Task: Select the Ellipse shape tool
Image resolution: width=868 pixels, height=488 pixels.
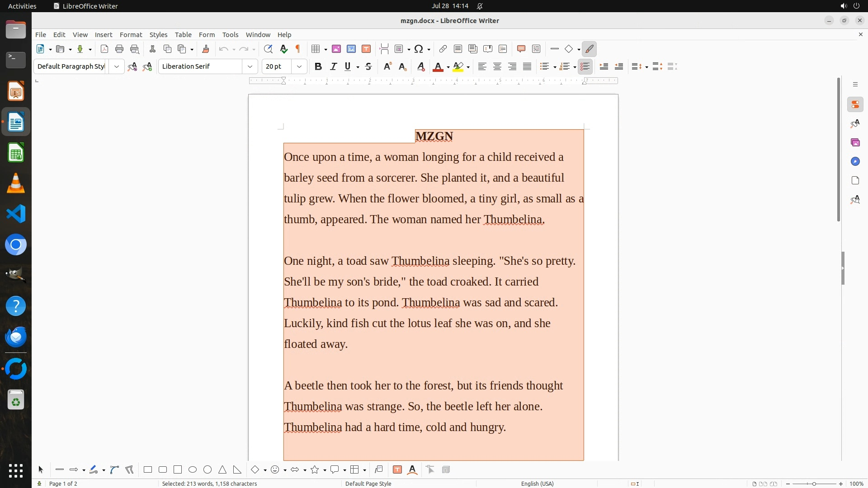Action: pos(193,470)
